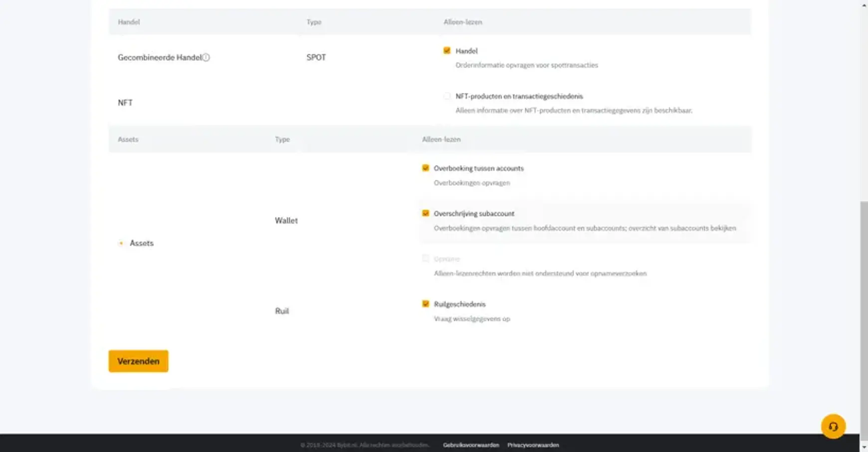Enable NFT-producten en transactiegeschiedenis
Screen dimensions: 868x452
point(446,96)
